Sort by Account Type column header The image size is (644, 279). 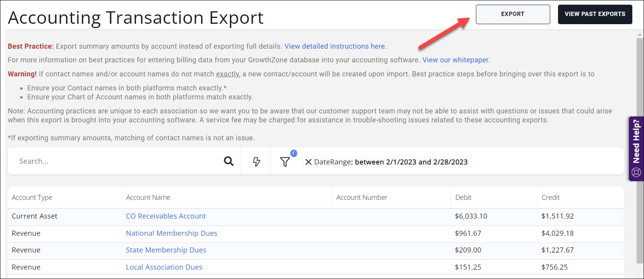click(x=32, y=198)
